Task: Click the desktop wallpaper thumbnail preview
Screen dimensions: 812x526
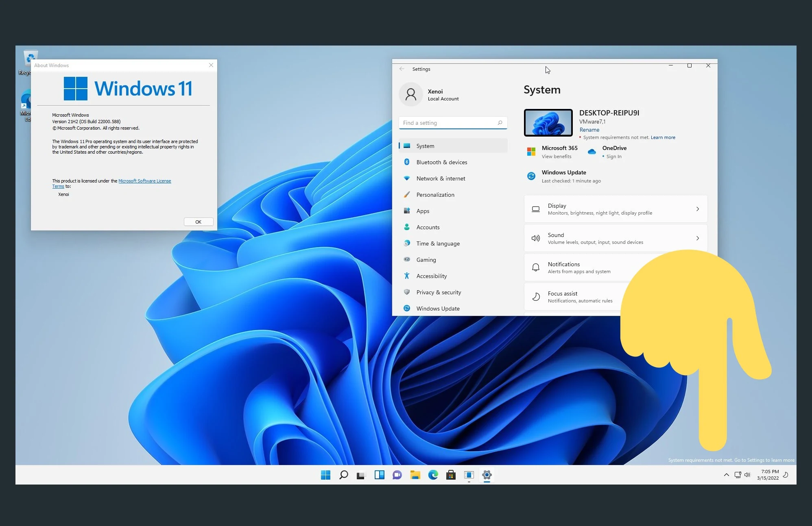Action: click(548, 123)
